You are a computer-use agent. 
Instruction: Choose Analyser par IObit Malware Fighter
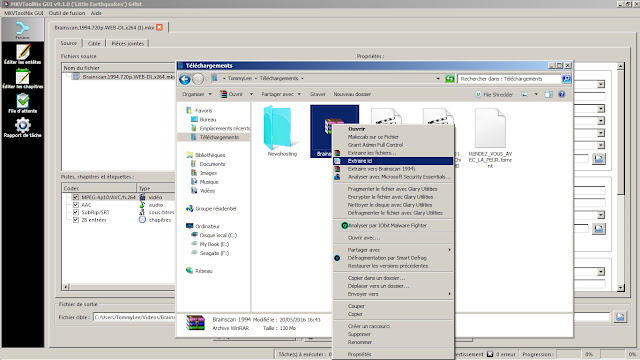[x=393, y=225]
